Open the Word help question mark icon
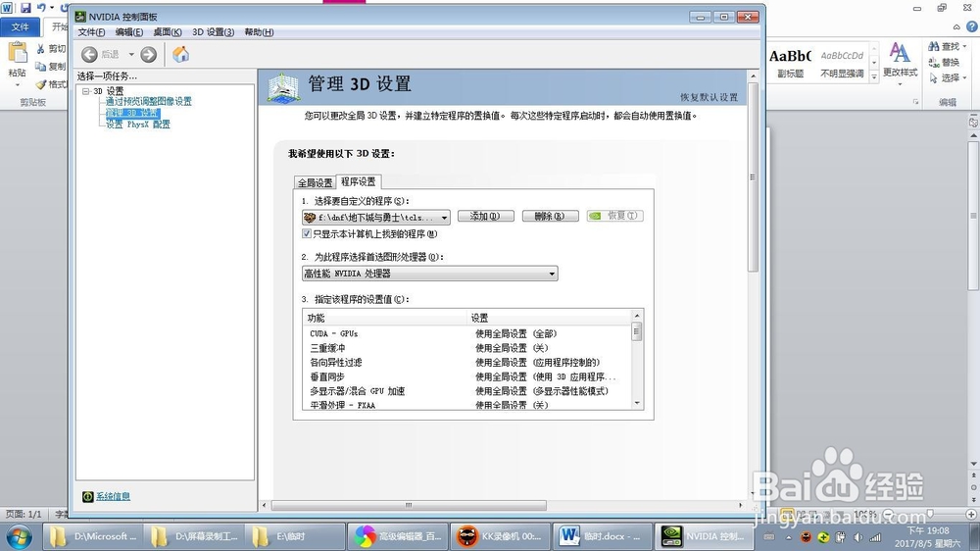This screenshot has height=551, width=980. pyautogui.click(x=972, y=26)
